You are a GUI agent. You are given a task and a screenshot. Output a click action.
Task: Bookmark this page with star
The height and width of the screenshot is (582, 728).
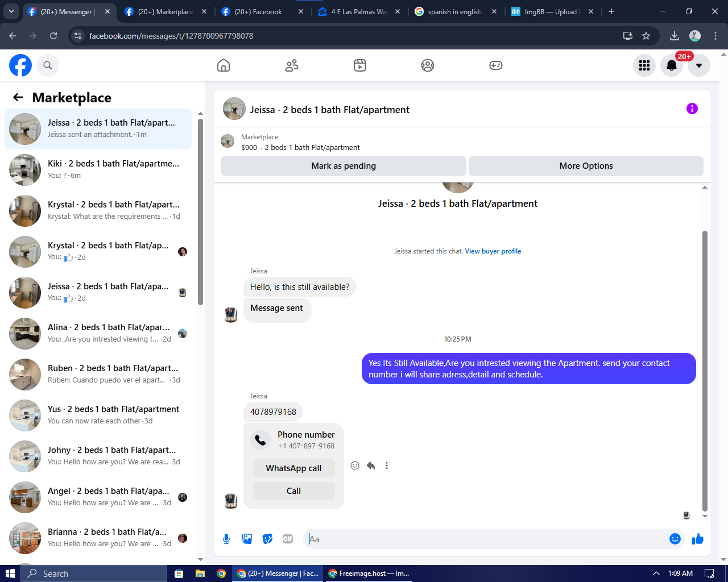646,36
